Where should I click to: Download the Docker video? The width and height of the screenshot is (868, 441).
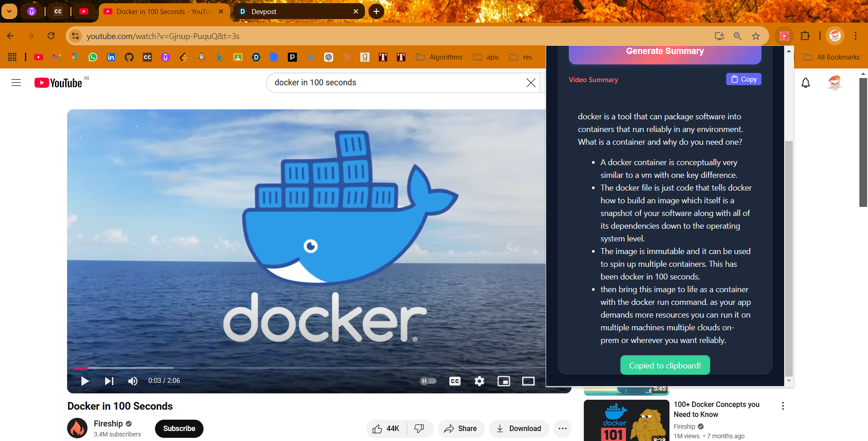[519, 429]
